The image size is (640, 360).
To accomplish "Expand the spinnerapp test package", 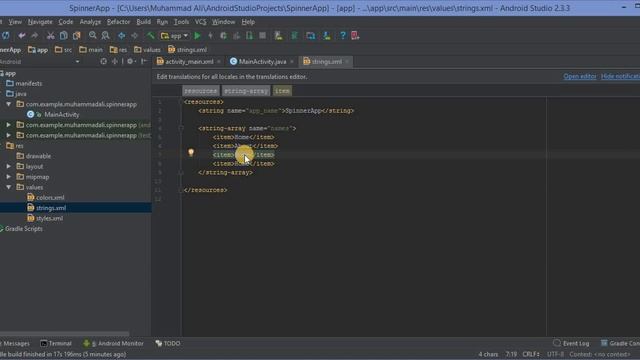I will (x=9, y=135).
